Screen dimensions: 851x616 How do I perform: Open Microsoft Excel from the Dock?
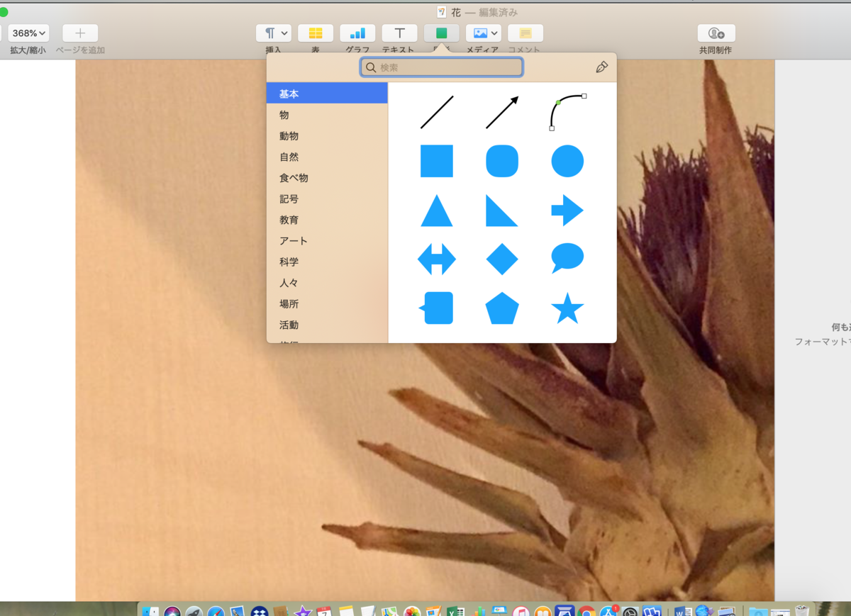[x=455, y=611]
